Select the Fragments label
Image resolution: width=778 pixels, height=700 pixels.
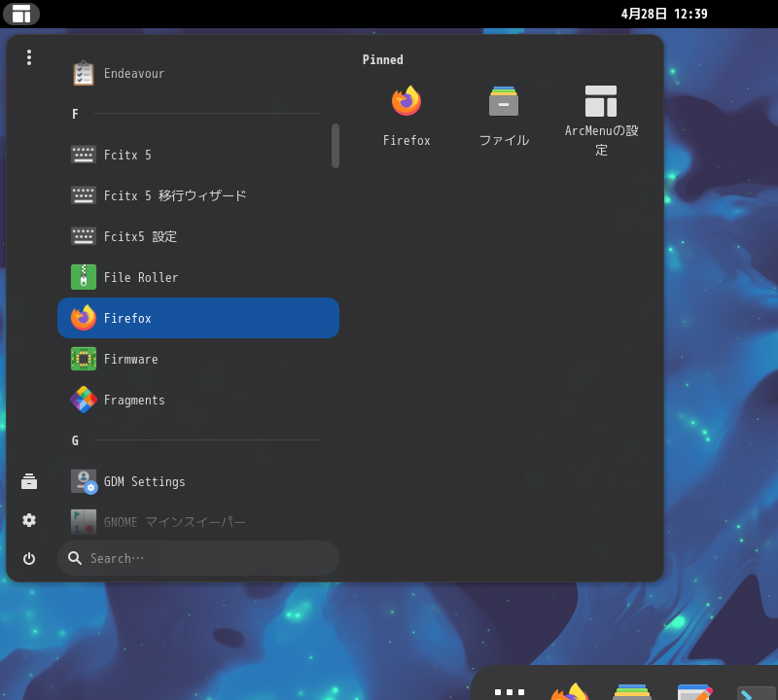pyautogui.click(x=134, y=400)
